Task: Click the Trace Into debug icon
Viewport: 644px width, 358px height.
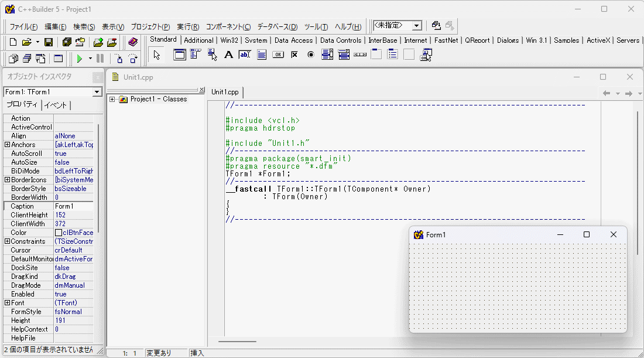Action: point(119,59)
